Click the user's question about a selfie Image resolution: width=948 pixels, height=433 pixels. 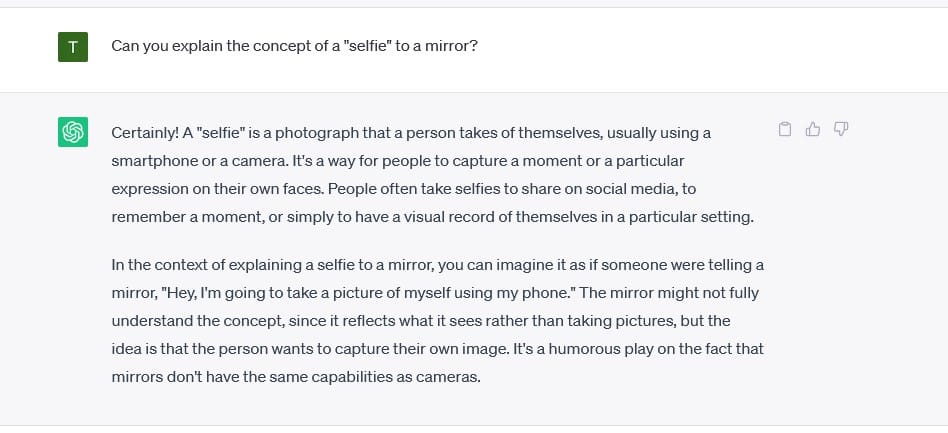(294, 46)
